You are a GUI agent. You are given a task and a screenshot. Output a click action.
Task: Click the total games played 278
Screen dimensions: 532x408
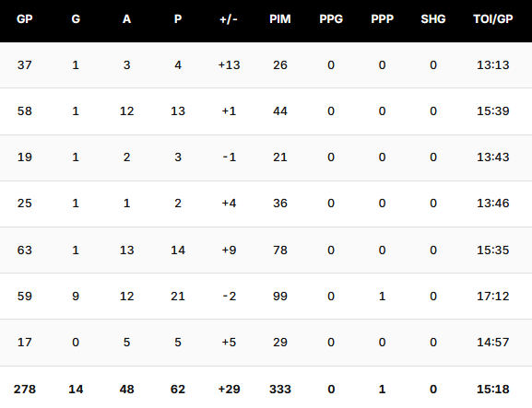[25, 389]
